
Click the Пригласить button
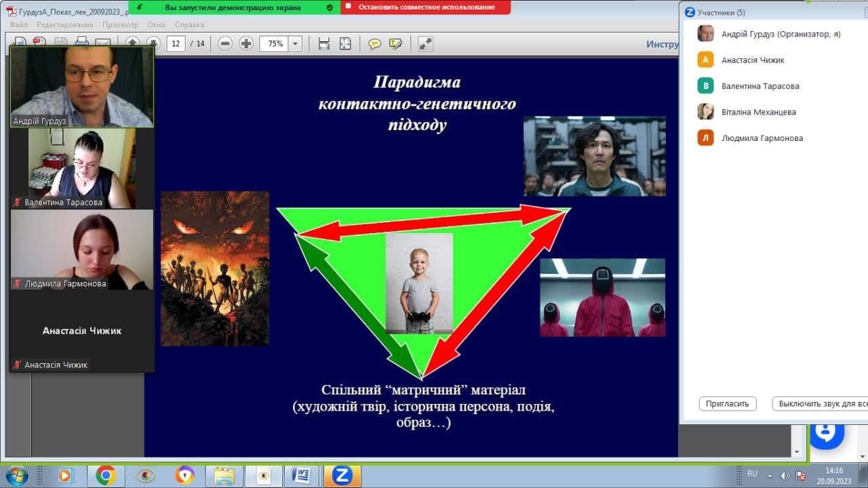tap(727, 403)
